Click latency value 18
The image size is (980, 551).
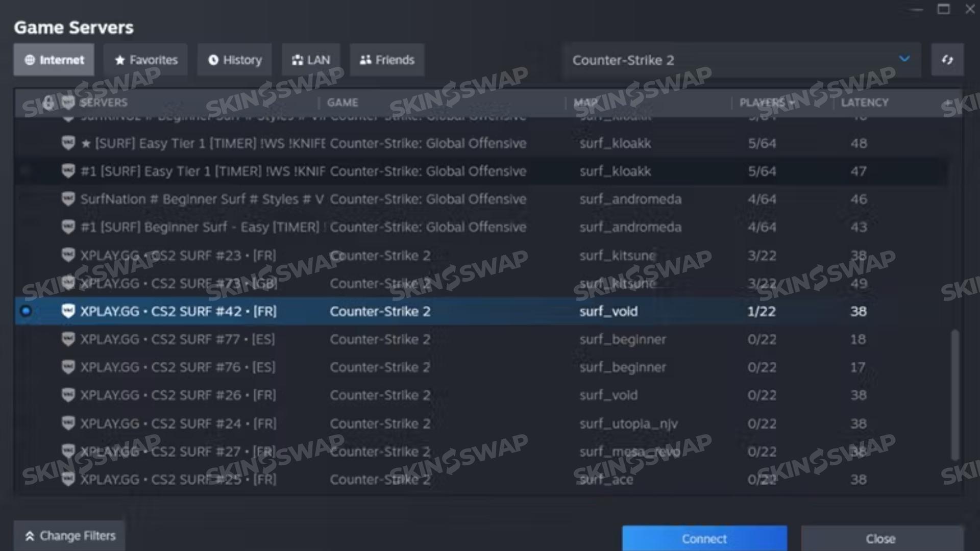858,339
